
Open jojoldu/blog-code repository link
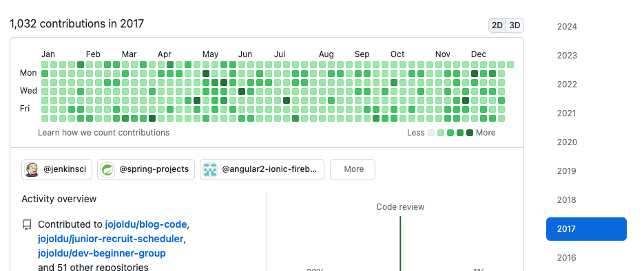tap(146, 225)
